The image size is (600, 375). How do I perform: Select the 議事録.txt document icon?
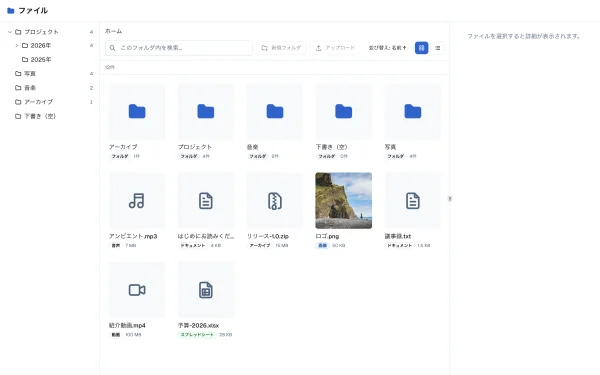[x=412, y=201]
